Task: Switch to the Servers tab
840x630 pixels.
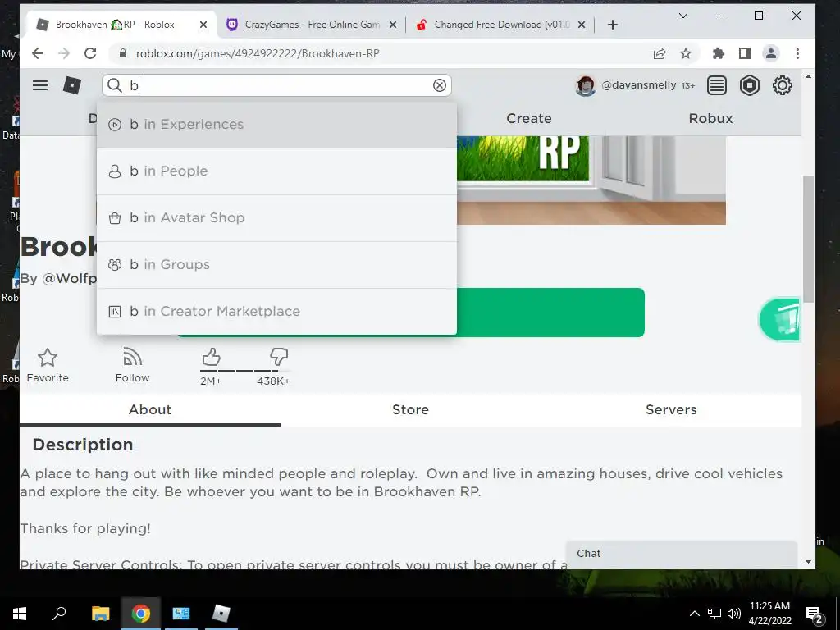Action: [671, 410]
